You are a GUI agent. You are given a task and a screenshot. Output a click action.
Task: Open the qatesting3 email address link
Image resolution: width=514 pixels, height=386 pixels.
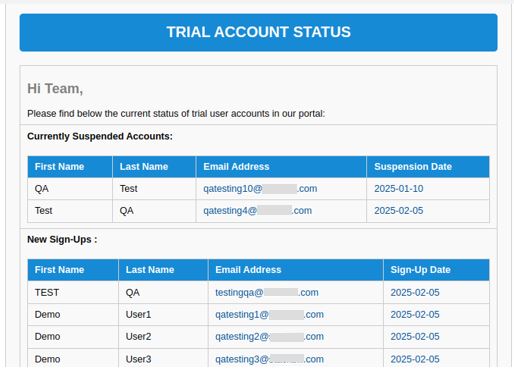tap(269, 359)
